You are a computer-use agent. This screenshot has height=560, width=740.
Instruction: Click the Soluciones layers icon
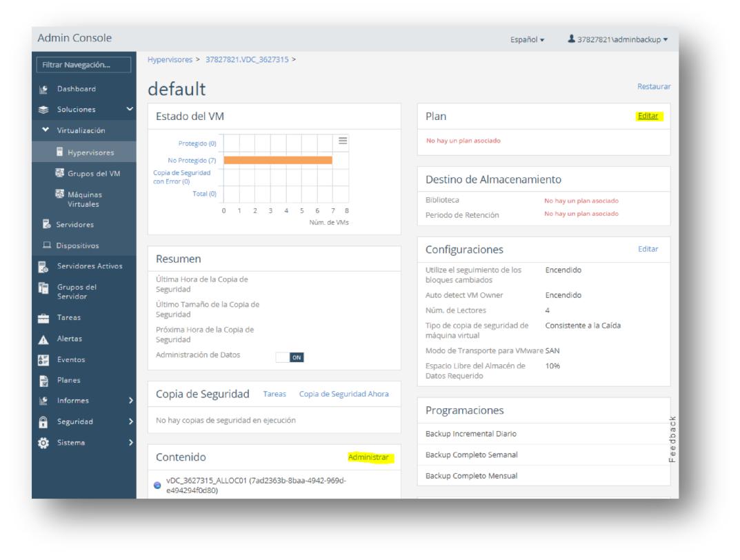pyautogui.click(x=43, y=110)
